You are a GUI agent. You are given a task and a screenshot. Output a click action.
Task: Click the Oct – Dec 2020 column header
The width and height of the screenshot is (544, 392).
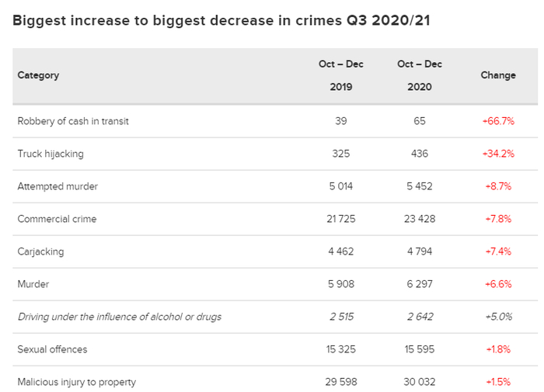coord(419,75)
